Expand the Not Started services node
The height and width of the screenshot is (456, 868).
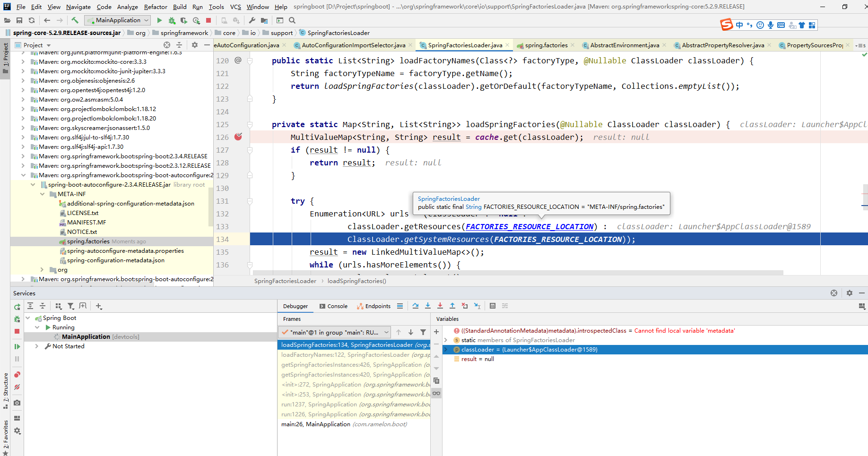coord(37,346)
